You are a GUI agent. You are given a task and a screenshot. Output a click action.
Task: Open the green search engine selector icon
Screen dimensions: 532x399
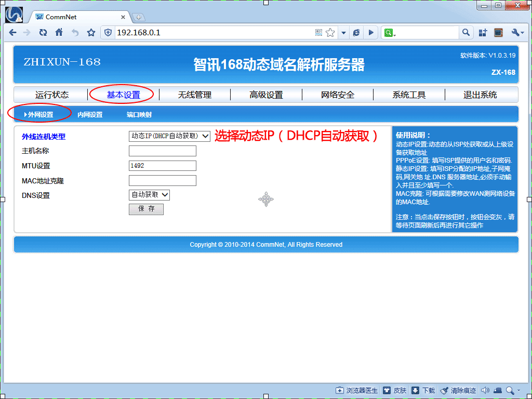pos(389,33)
